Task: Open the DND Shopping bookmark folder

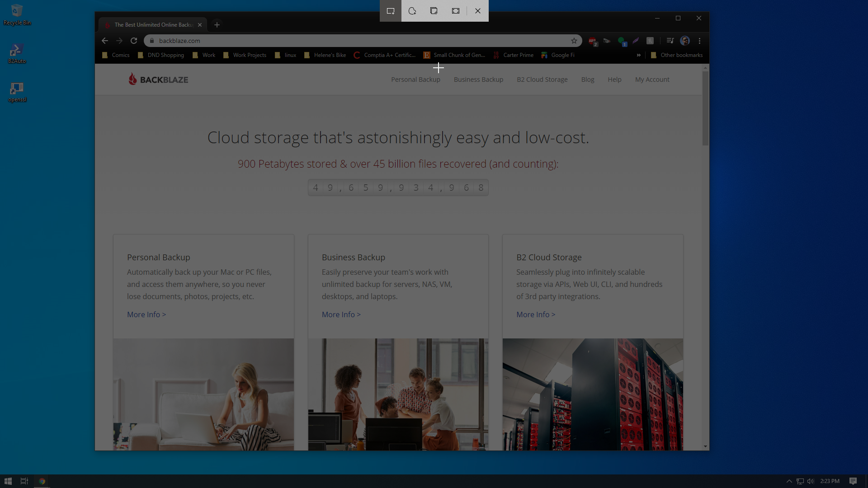Action: tap(161, 55)
